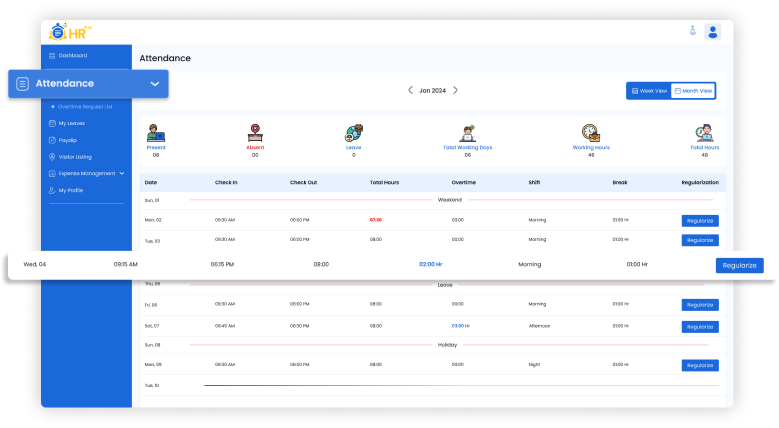
Task: Switch to Week View
Action: (648, 91)
